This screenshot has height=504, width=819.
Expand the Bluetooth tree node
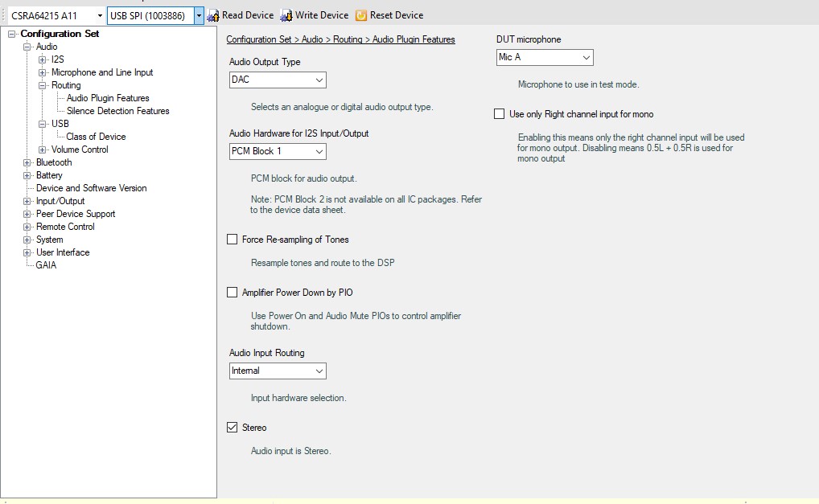27,162
